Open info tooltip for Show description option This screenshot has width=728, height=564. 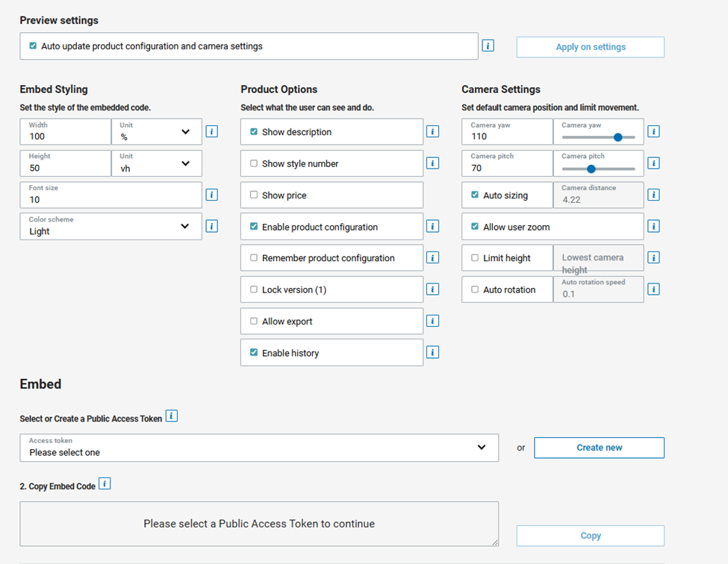coord(432,131)
